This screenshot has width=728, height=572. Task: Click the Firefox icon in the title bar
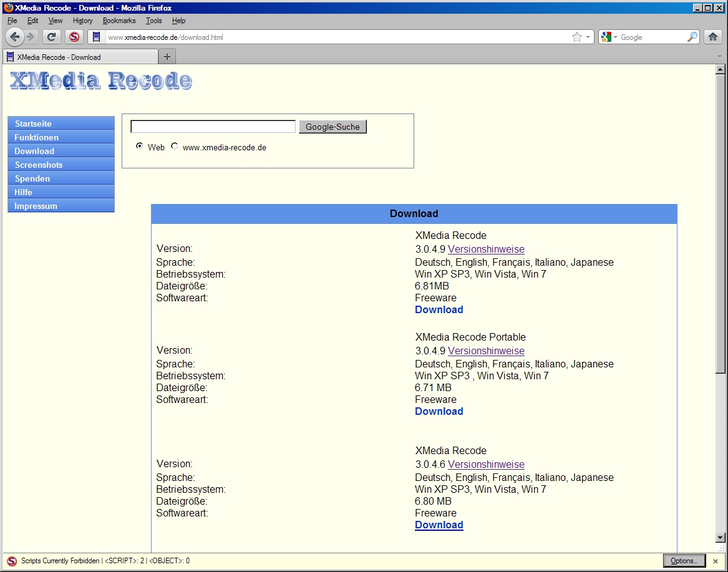[x=8, y=7]
